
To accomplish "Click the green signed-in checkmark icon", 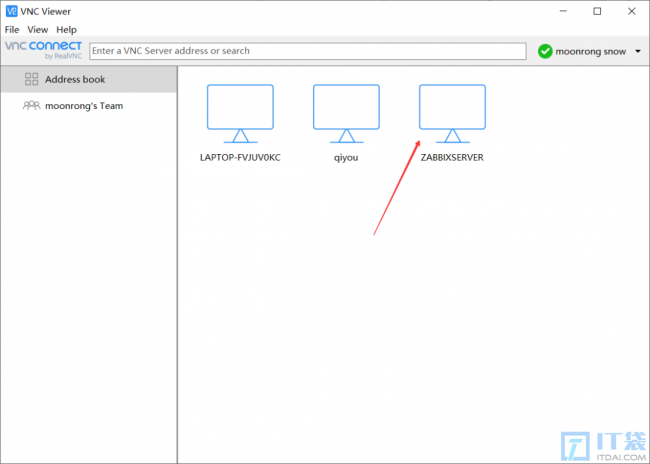I will [545, 51].
